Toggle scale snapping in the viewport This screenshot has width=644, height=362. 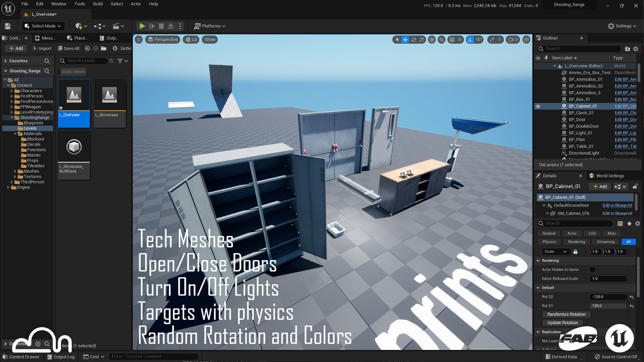point(492,40)
